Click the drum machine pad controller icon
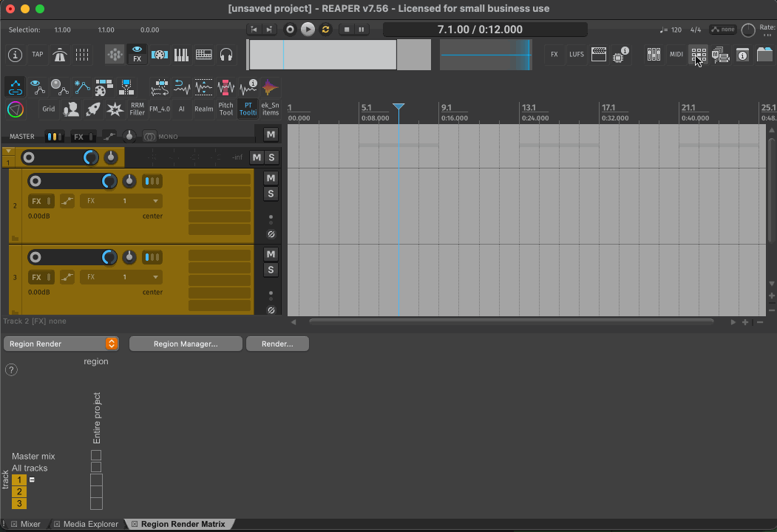777x532 pixels. (203, 55)
